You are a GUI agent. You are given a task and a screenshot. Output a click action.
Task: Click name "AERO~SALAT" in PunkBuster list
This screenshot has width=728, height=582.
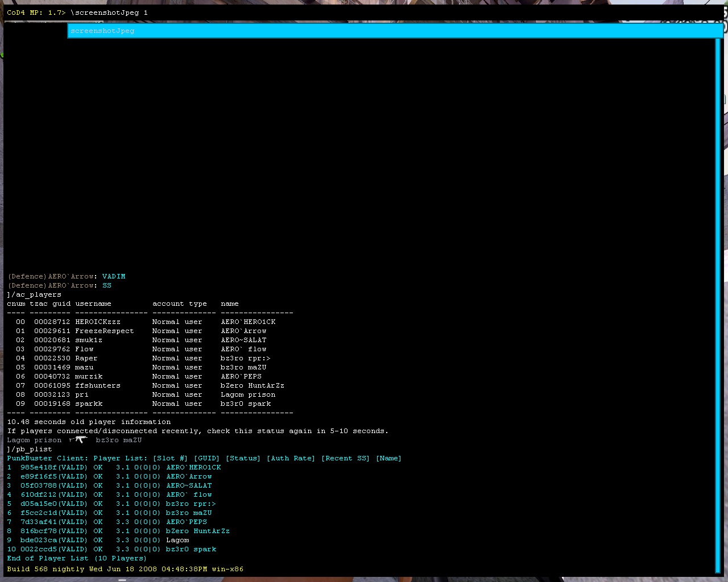(189, 485)
